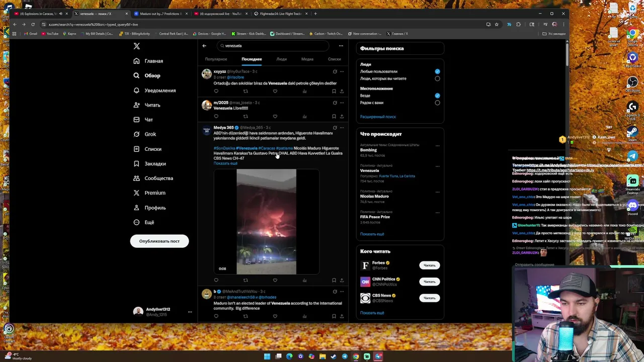Viewport: 644px width, 362px height.
Task: Bookmark this page with star icon
Action: point(497,24)
